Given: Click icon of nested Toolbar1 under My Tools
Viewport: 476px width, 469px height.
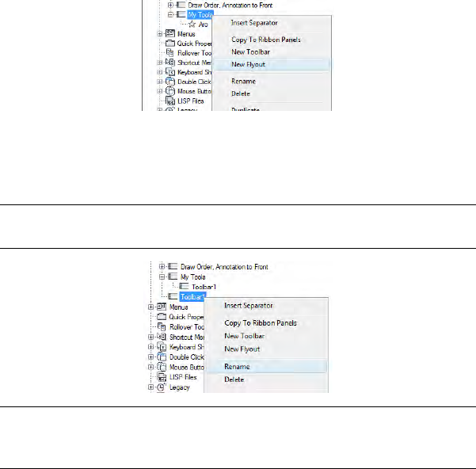Looking at the screenshot, I should pyautogui.click(x=184, y=286).
